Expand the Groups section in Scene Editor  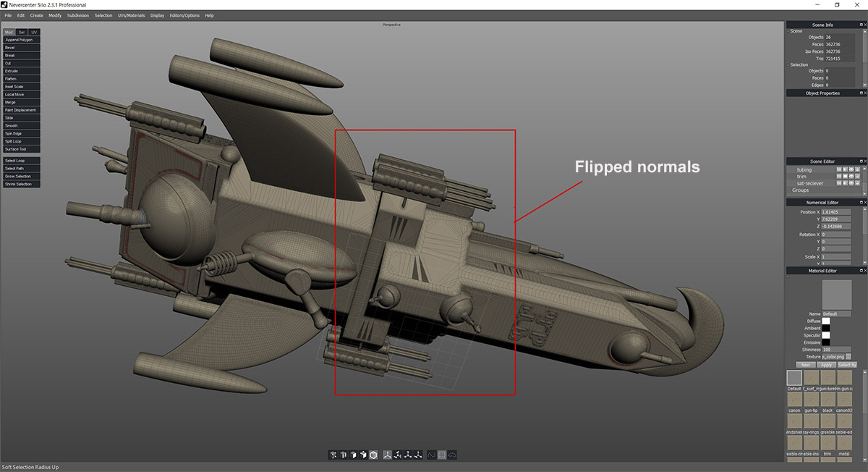(x=801, y=190)
